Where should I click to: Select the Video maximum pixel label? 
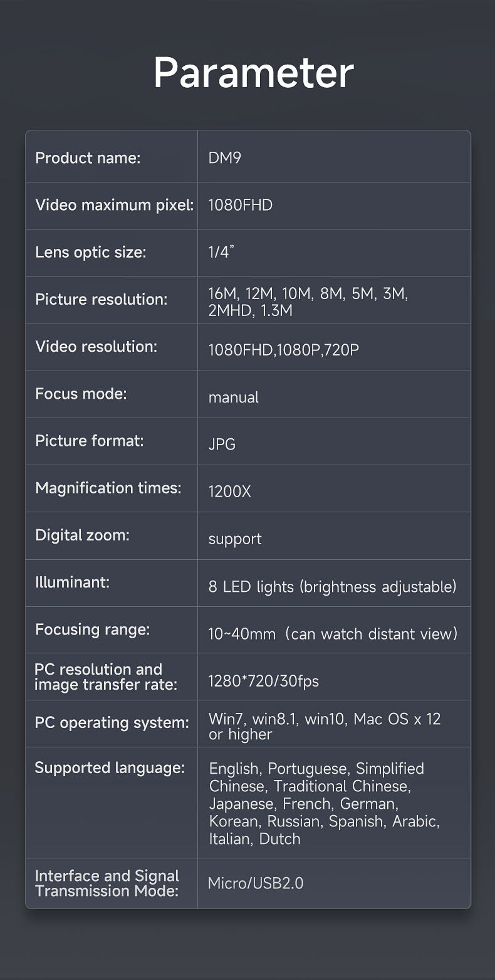(114, 205)
